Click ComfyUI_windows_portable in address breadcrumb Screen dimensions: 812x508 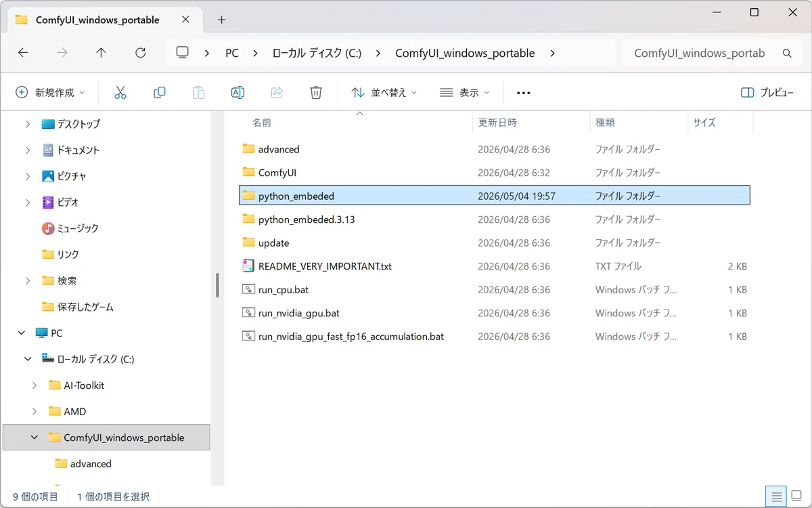465,53
